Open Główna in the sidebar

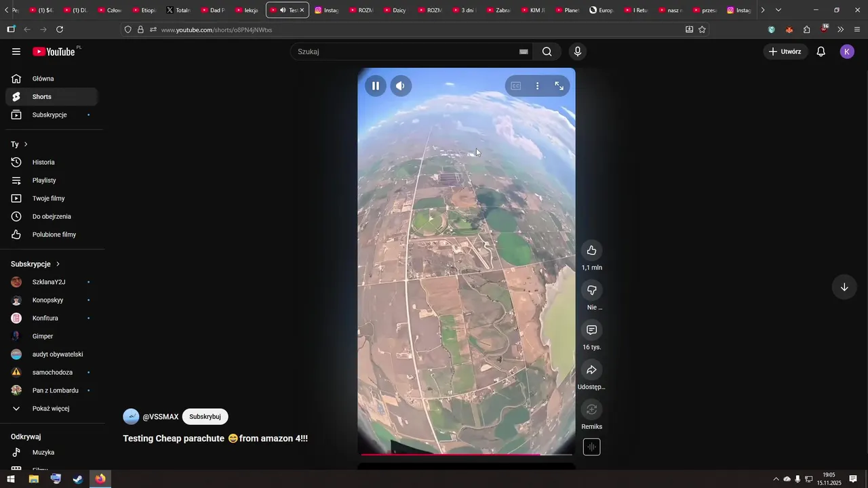(x=52, y=79)
